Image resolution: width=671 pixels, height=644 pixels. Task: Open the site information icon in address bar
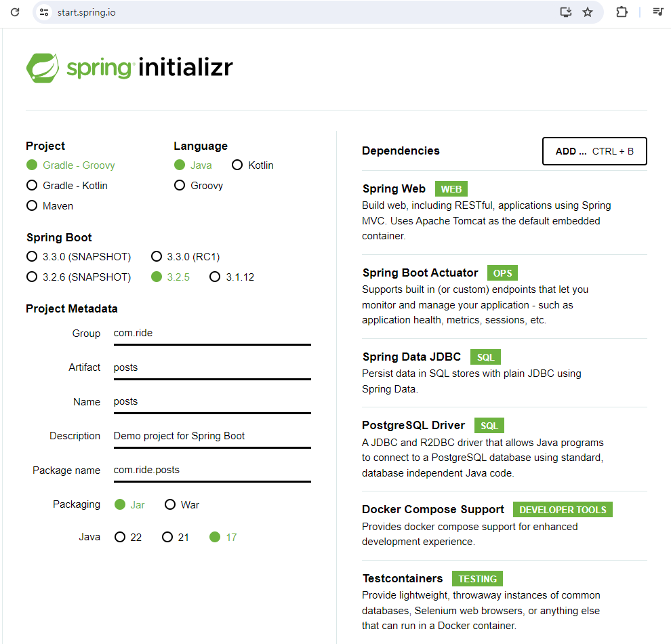pyautogui.click(x=44, y=12)
